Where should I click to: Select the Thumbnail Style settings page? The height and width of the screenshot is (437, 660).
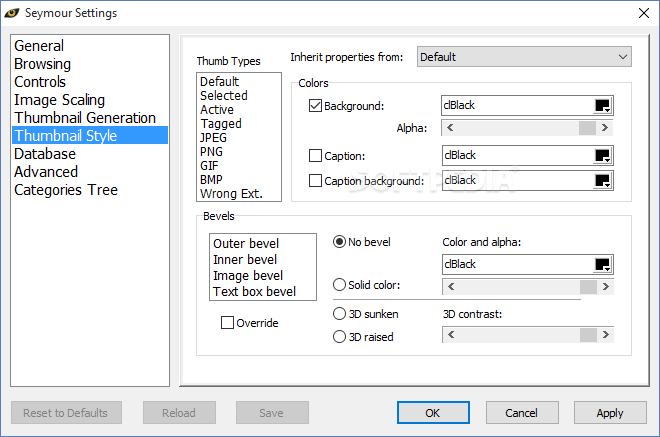(x=90, y=135)
